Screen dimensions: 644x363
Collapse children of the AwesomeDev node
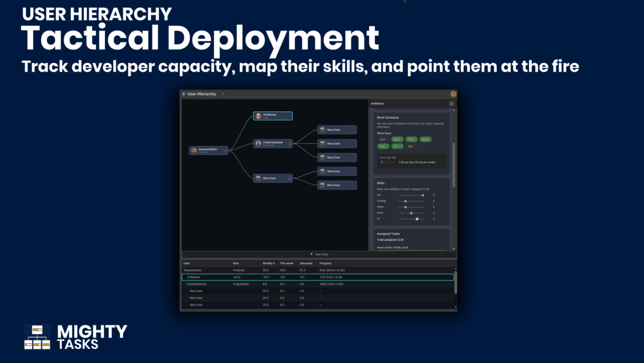pyautogui.click(x=225, y=151)
